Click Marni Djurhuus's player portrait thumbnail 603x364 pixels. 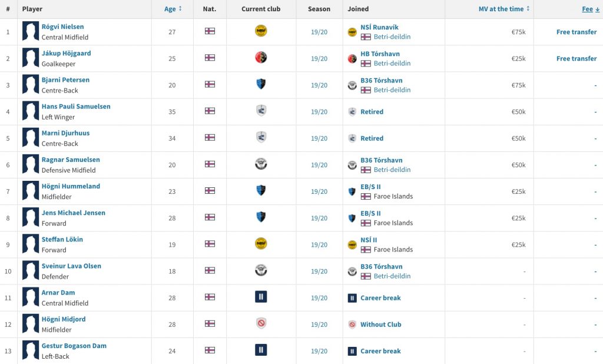31,138
